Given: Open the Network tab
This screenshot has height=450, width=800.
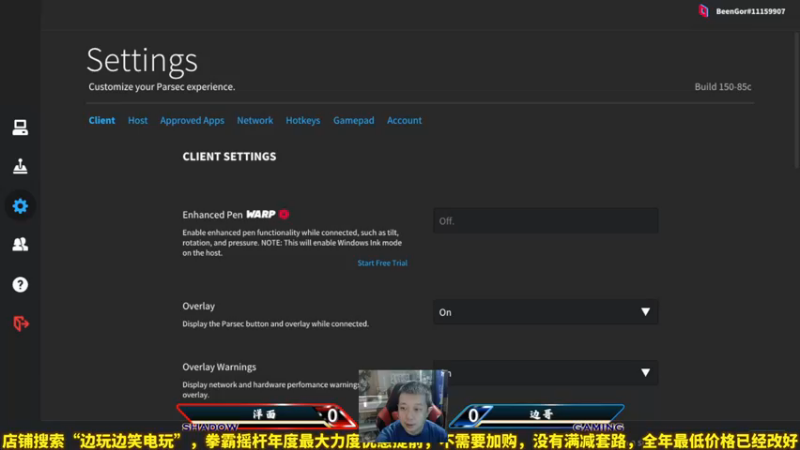Looking at the screenshot, I should pos(255,120).
